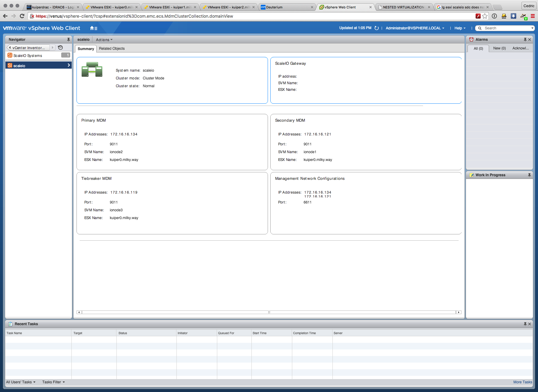Expand the scaleio item chevron
Viewport: 538px width, 392px height.
(69, 65)
